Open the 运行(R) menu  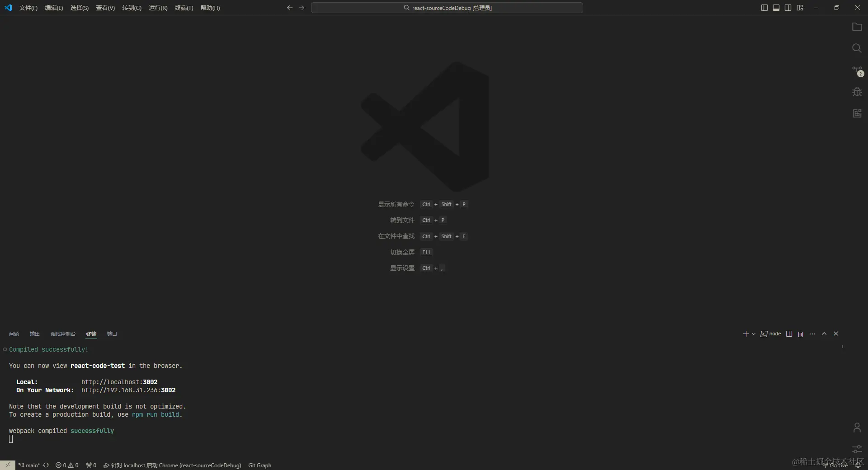(x=158, y=8)
